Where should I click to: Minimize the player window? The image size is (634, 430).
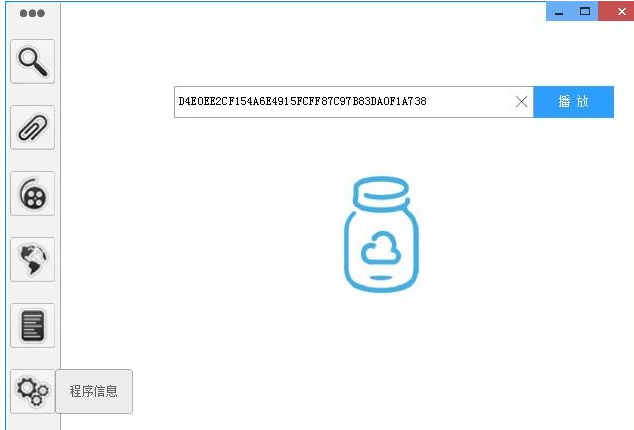coord(559,11)
